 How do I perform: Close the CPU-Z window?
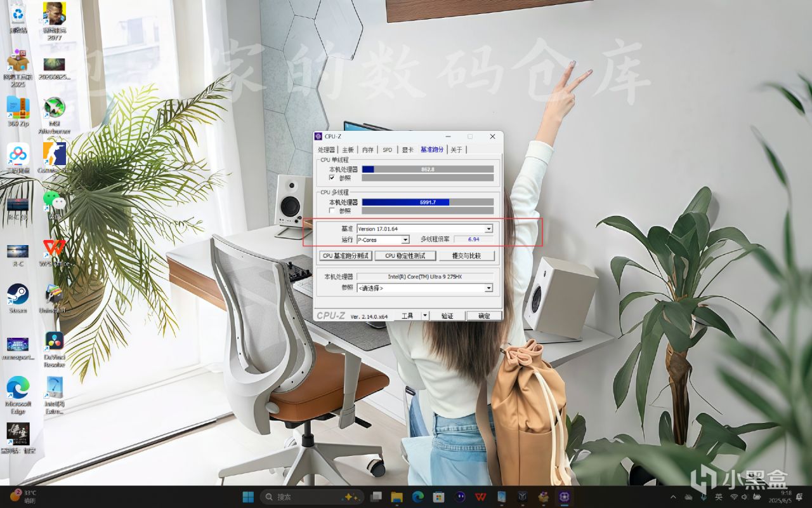point(492,137)
